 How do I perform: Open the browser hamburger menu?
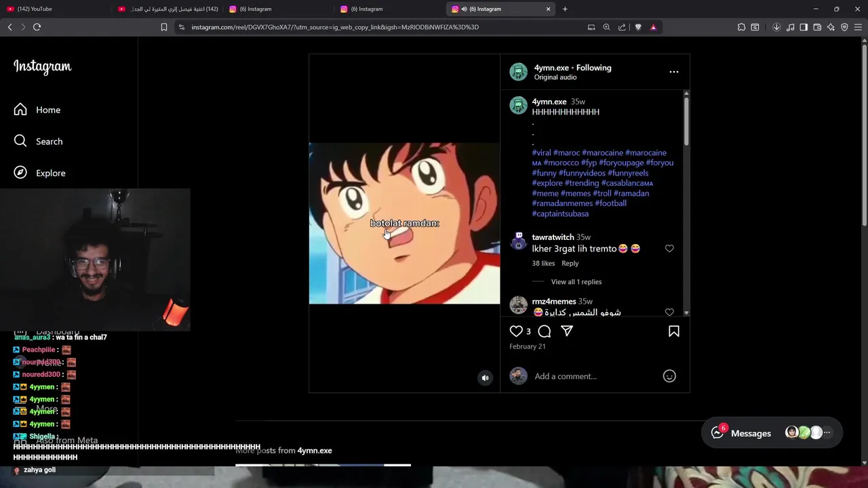point(858,27)
